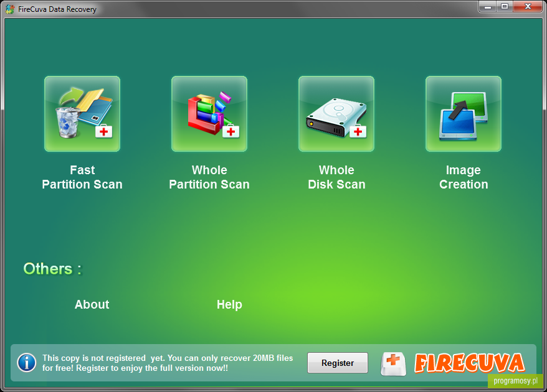Open the About link
547x392 pixels.
pyautogui.click(x=92, y=304)
